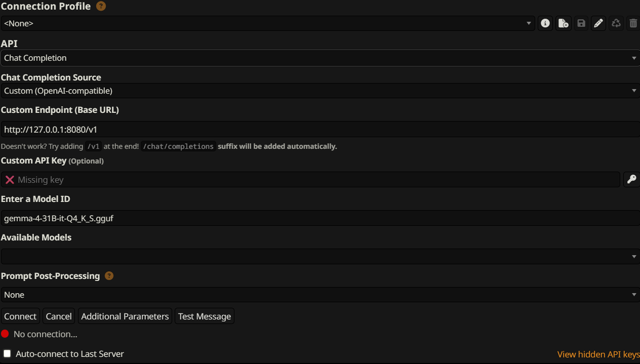Viewport: 640px width, 364px height.
Task: Delete the connection profile trash icon
Action: click(633, 23)
